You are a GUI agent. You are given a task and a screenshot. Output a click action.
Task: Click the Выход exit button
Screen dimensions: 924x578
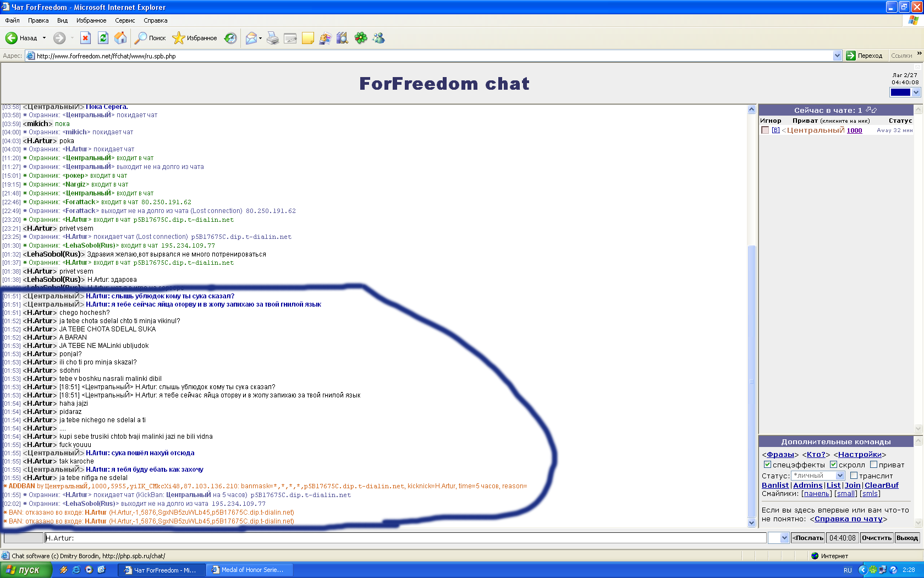point(907,538)
